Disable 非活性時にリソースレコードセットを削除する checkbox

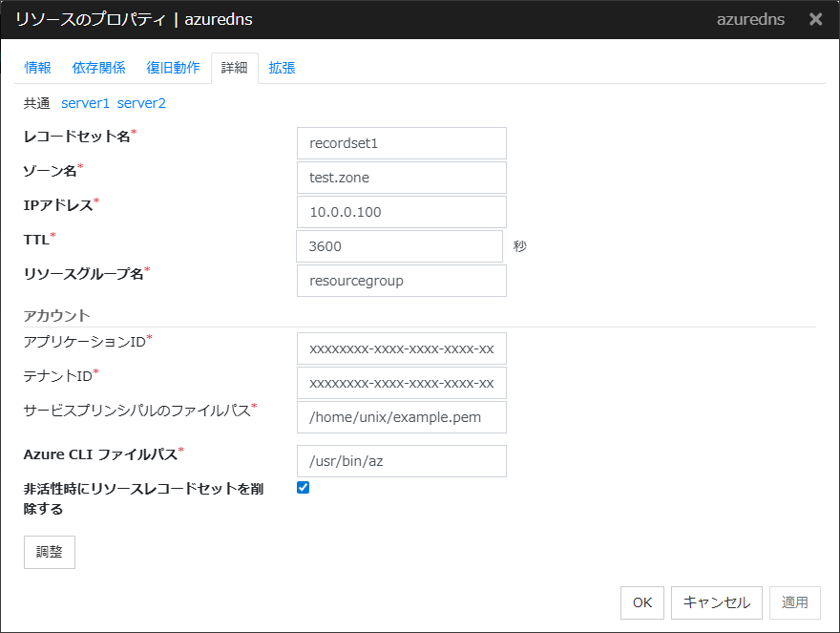click(303, 488)
